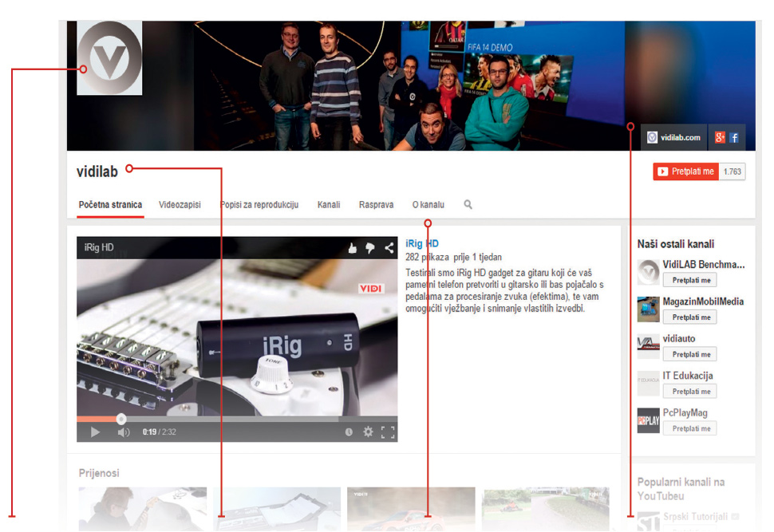Image resolution: width=774 pixels, height=532 pixels.
Task: Click the 1.763 subscriber count
Action: (733, 171)
